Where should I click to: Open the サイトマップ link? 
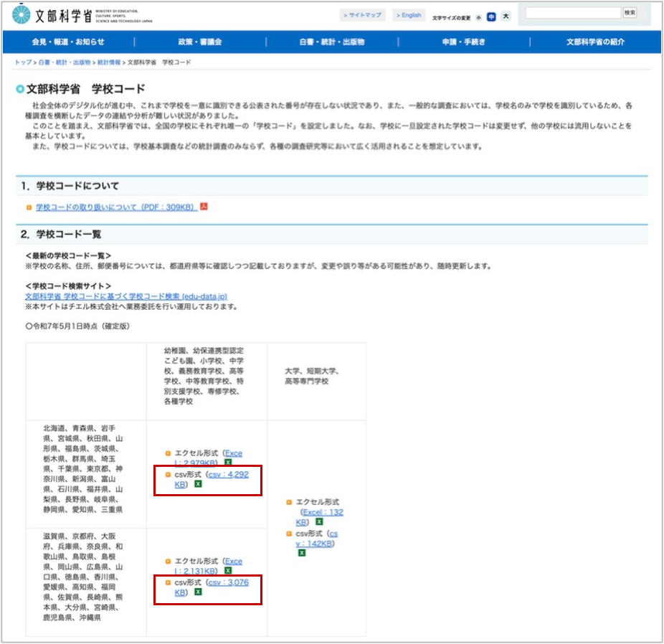(362, 15)
